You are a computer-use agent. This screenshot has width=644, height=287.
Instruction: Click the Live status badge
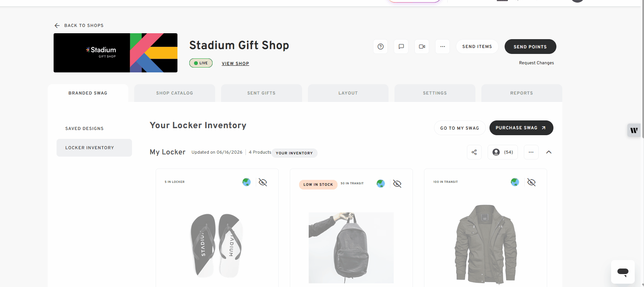201,63
